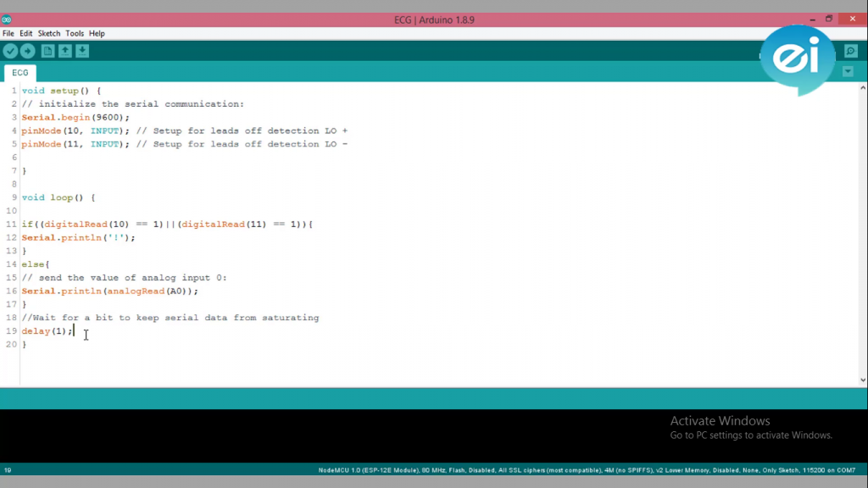Open an existing sketch with the up-arrow icon
Screen dimensions: 868x488
tap(64, 51)
